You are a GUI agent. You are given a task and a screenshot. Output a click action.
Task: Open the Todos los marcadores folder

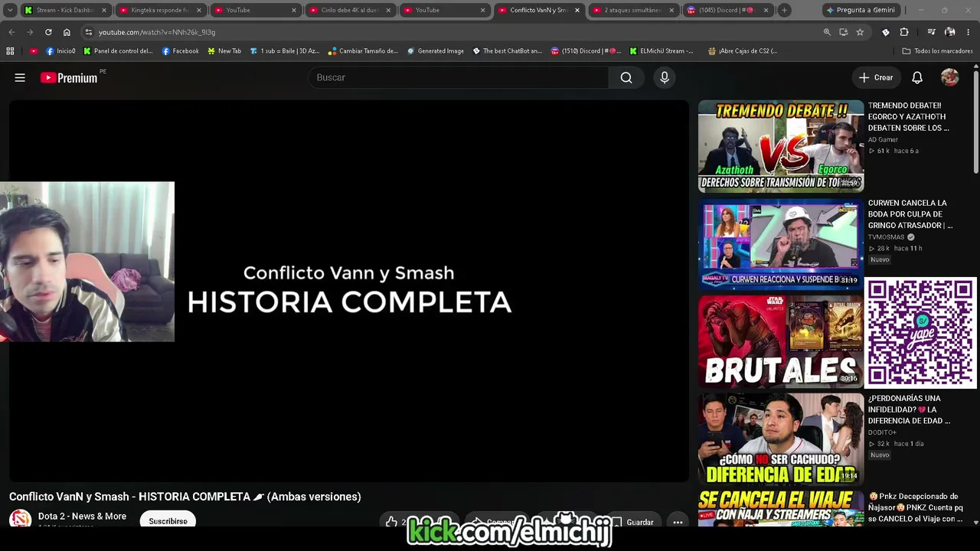(937, 51)
